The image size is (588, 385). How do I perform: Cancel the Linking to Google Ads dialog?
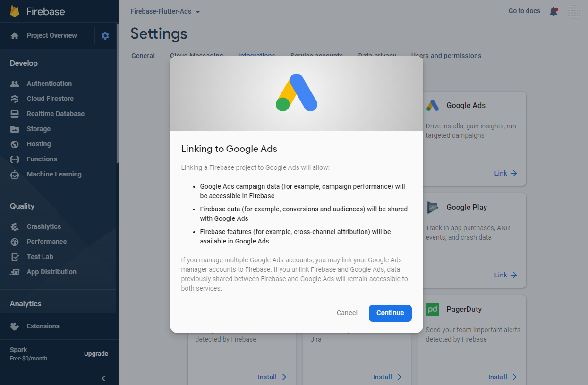347,313
